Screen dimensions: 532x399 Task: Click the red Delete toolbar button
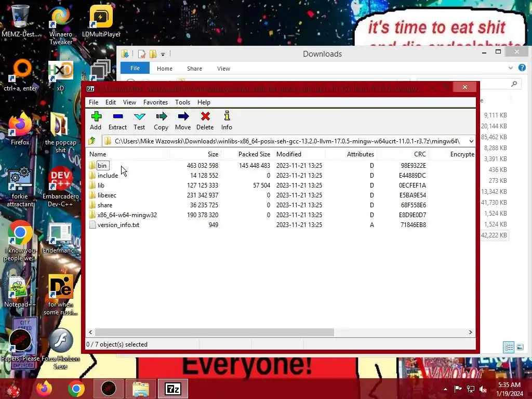205,121
